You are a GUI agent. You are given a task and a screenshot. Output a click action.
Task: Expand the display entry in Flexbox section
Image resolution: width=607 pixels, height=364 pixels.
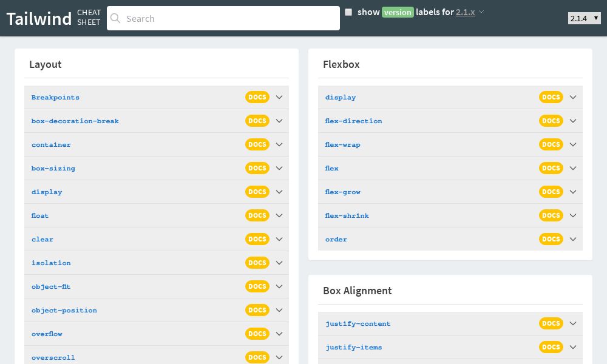pos(573,97)
